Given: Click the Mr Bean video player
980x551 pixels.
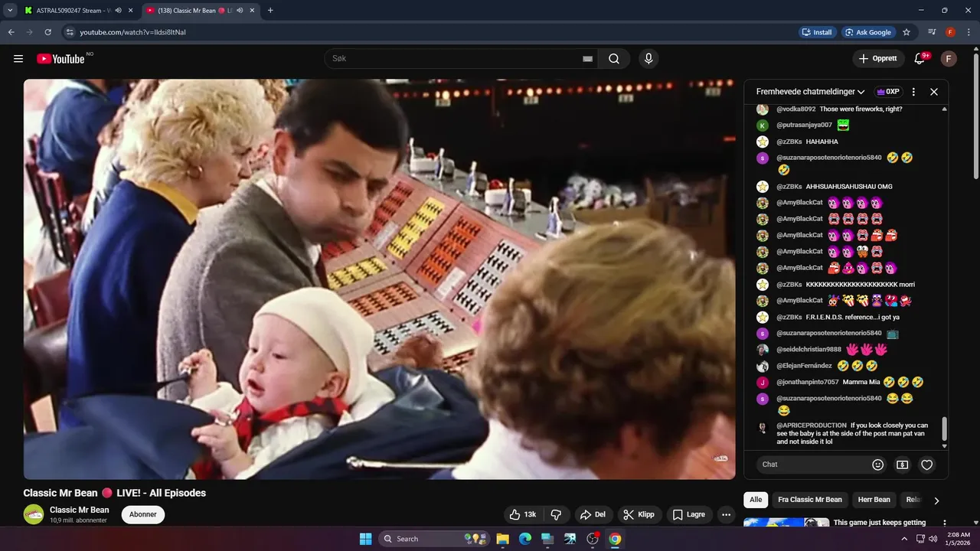Looking at the screenshot, I should point(379,279).
